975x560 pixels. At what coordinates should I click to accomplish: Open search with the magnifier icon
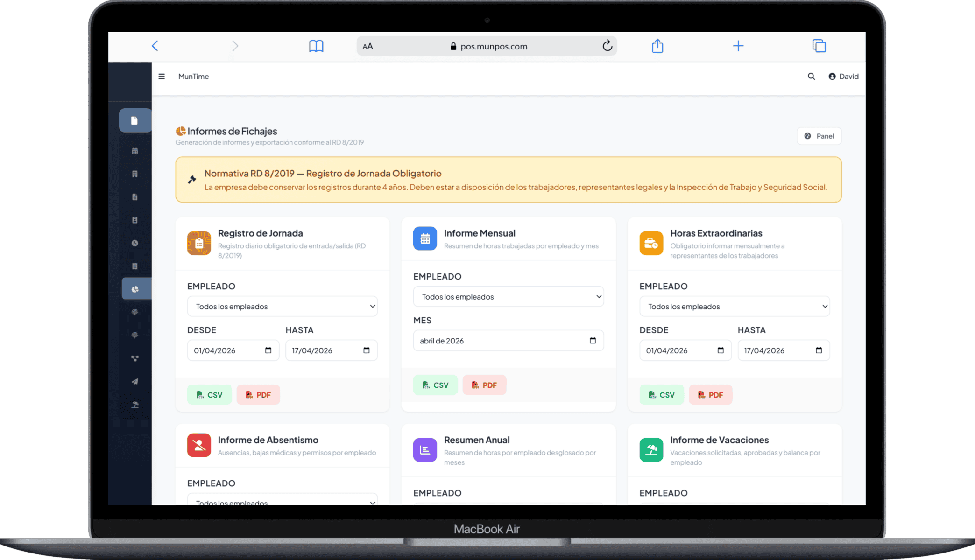click(812, 77)
